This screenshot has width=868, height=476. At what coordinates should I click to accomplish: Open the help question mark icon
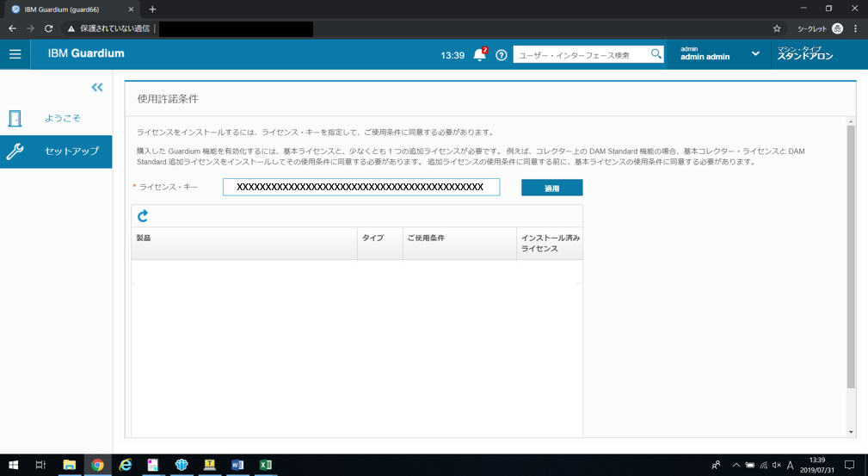coord(501,55)
